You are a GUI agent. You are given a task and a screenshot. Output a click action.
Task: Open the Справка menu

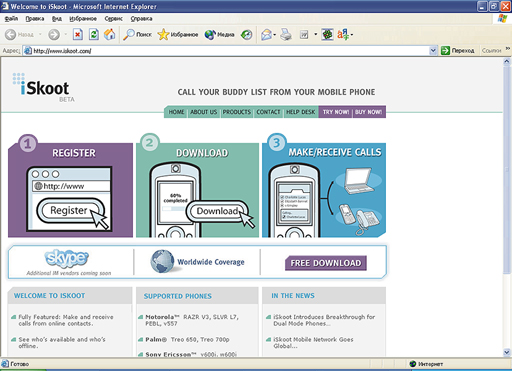click(141, 19)
